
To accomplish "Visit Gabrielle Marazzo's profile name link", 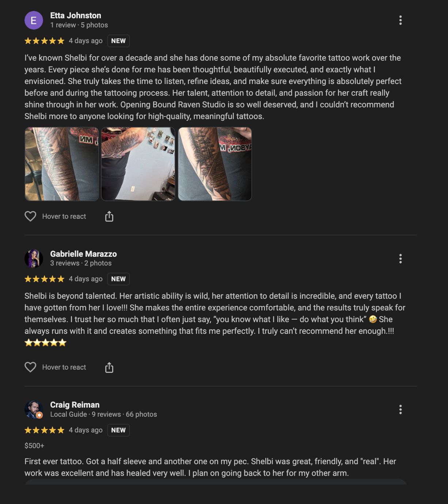I will pyautogui.click(x=83, y=254).
